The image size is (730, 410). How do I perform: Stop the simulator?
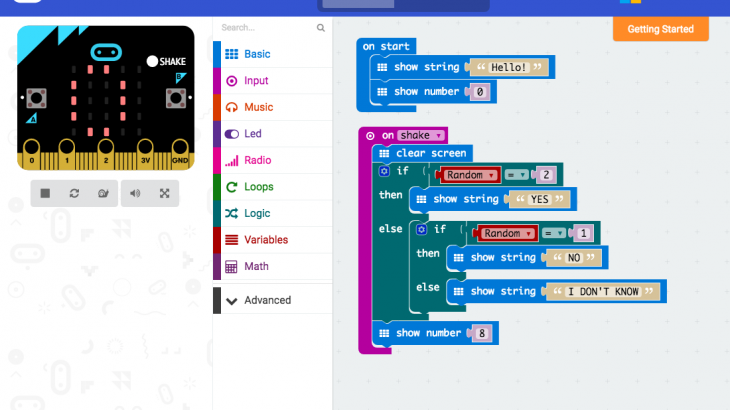[45, 193]
